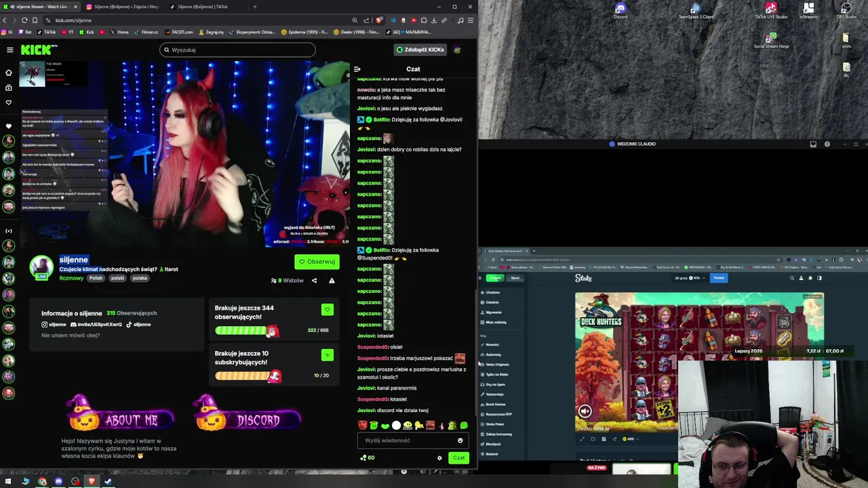Collapse the chat panel with arrow icon
This screenshot has height=488, width=868.
357,69
